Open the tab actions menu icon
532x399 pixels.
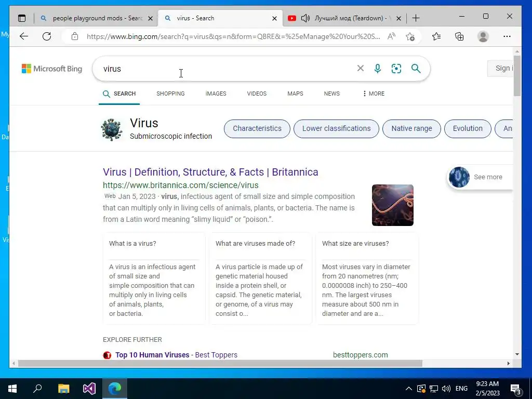22,18
